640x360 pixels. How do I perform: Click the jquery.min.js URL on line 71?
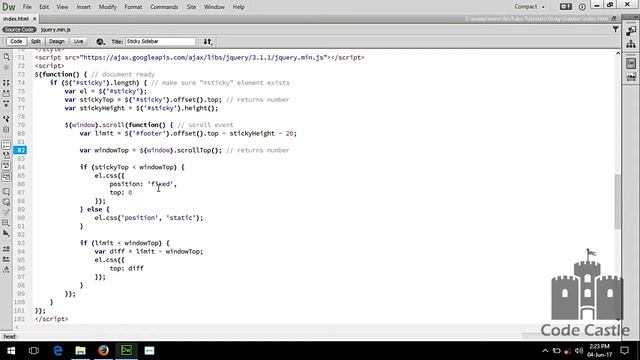click(204, 58)
